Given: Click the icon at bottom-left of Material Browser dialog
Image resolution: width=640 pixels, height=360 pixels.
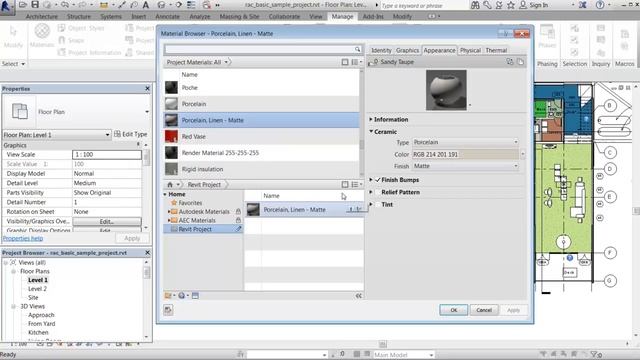Looking at the screenshot, I should tap(168, 310).
